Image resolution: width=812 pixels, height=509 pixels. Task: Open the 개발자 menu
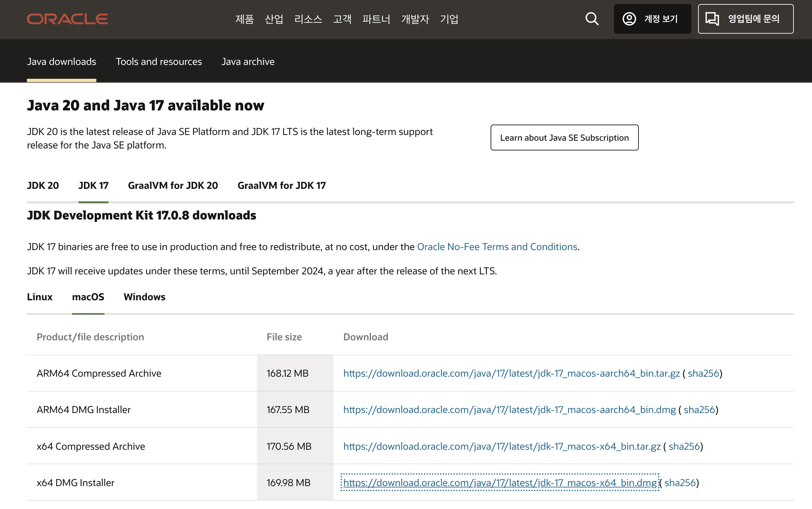pyautogui.click(x=415, y=19)
